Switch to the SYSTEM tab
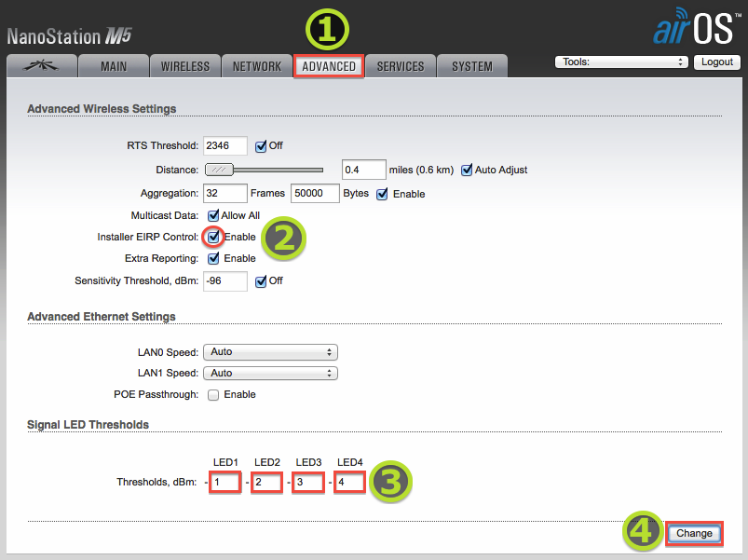The width and height of the screenshot is (748, 560). point(472,66)
